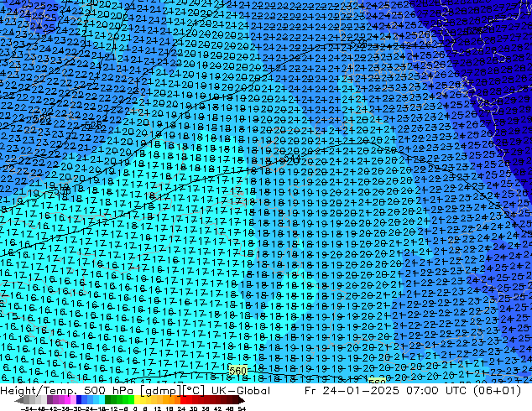Viewport: 532px width, 411px height.
Task: Select the cyan swatch in the color legend
Action: [102, 400]
